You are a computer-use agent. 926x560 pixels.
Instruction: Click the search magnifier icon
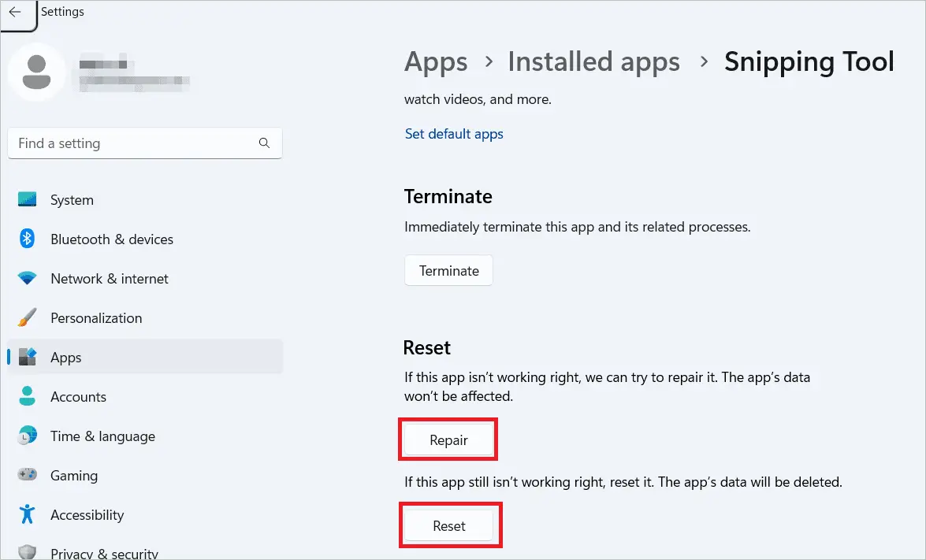[264, 143]
